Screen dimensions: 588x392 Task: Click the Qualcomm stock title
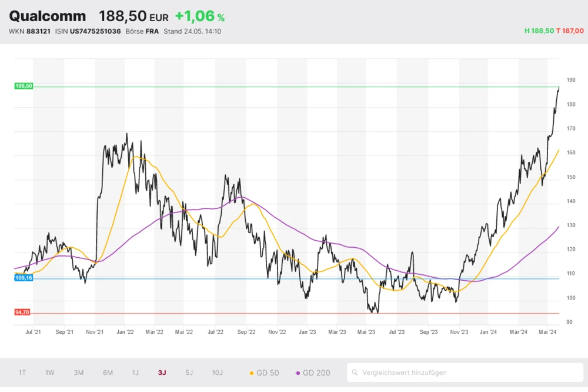(x=48, y=16)
